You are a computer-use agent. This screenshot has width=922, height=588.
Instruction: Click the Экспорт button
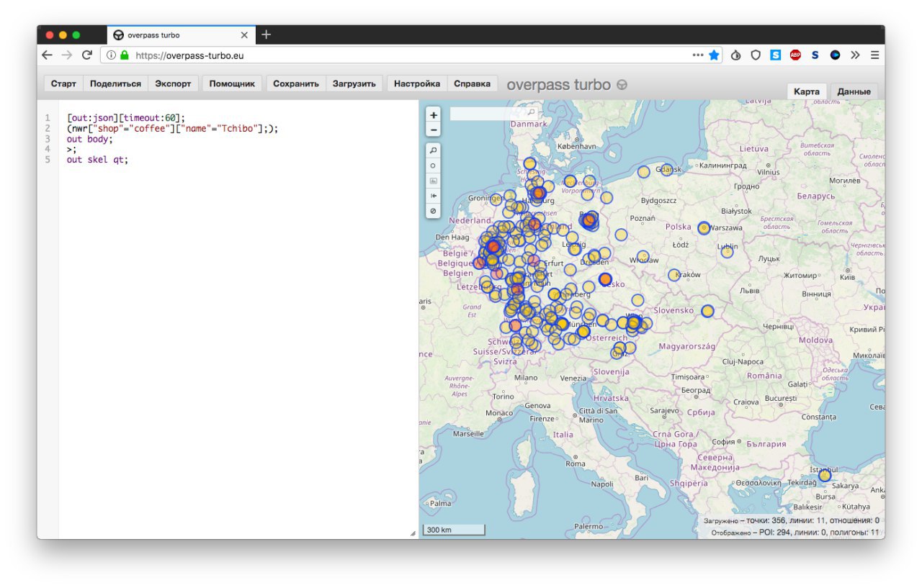click(x=173, y=83)
